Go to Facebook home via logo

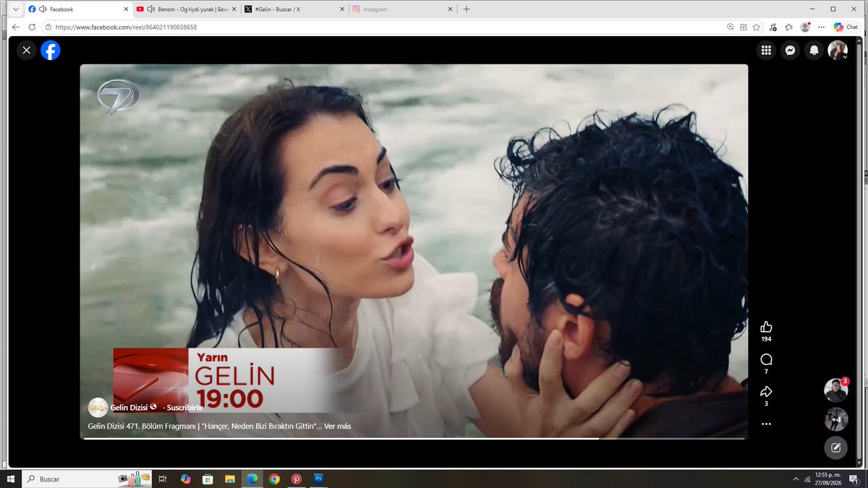pyautogui.click(x=50, y=50)
